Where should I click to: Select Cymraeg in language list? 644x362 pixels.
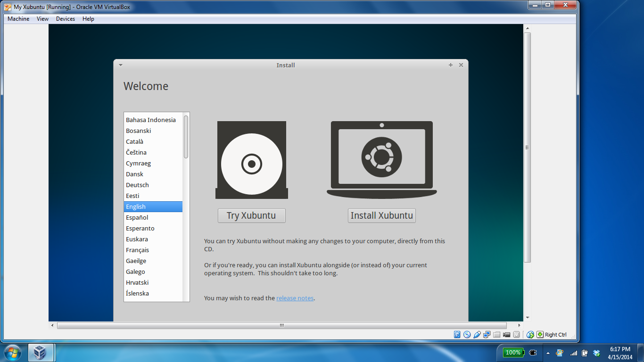(153, 163)
